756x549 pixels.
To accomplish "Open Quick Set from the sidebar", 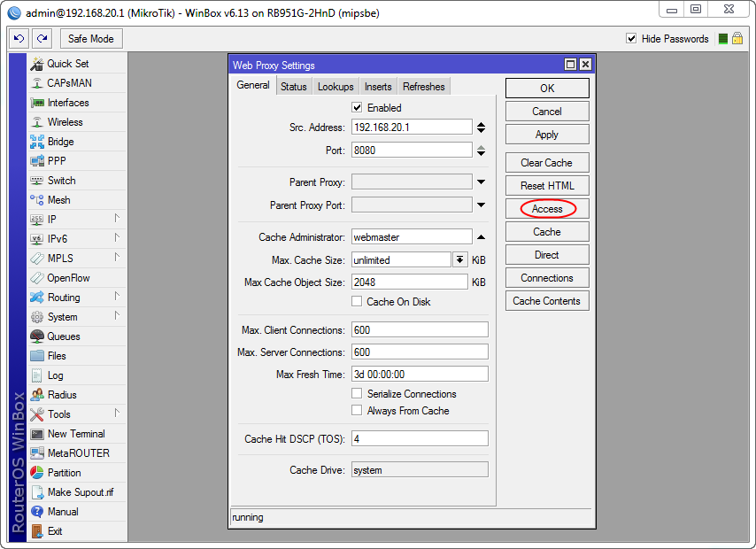I will click(67, 64).
